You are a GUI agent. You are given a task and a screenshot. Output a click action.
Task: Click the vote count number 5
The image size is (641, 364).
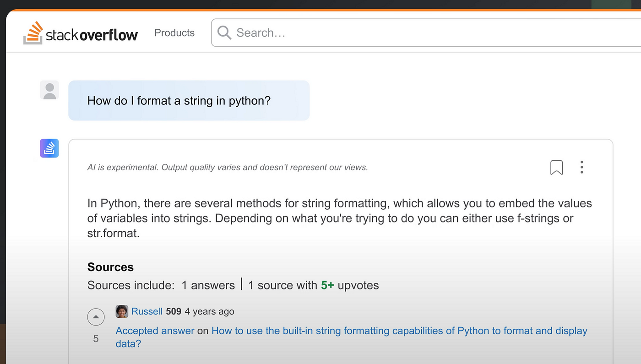pos(96,339)
